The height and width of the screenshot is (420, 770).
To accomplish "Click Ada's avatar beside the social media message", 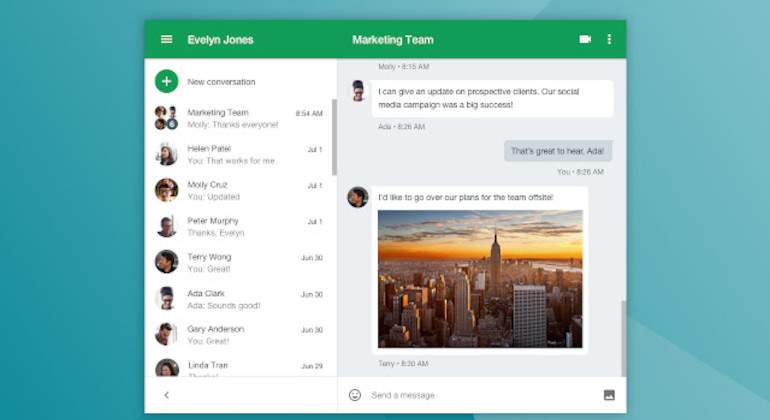I will pos(358,91).
